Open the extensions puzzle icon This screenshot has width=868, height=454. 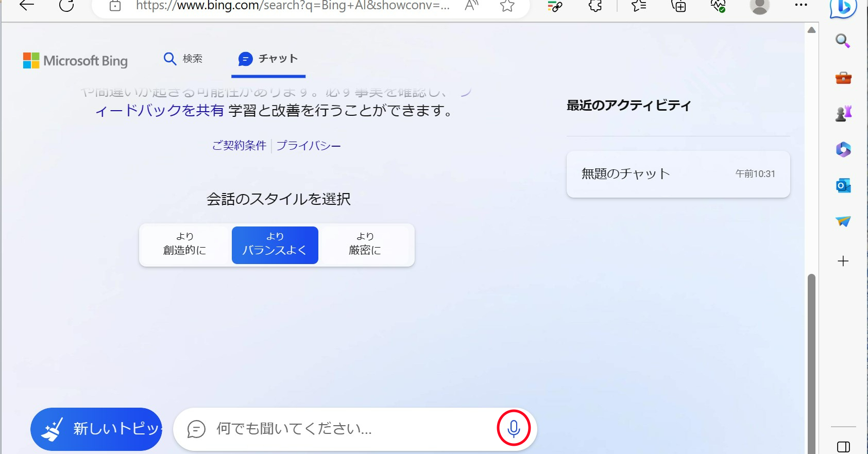595,6
